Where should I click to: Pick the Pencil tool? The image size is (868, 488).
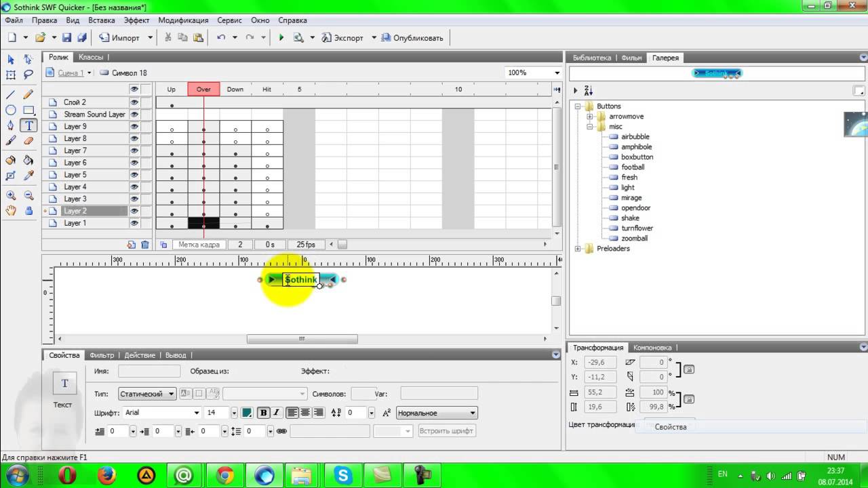pyautogui.click(x=28, y=94)
